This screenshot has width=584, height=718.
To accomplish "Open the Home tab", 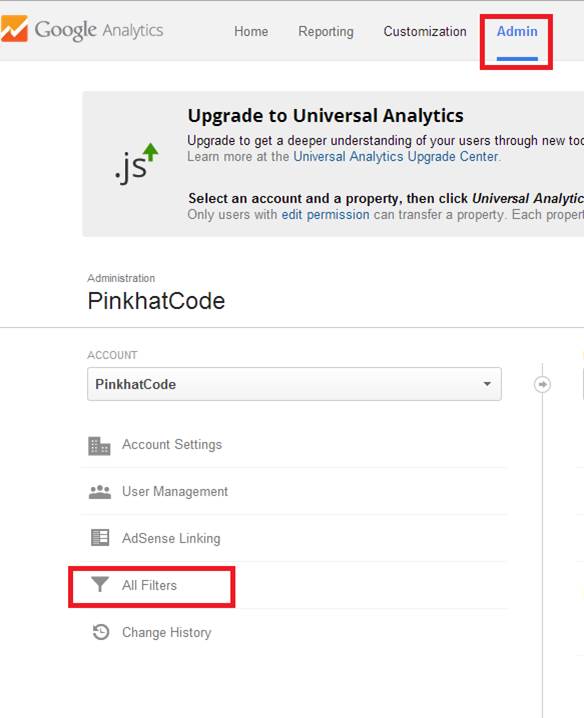I will point(251,31).
